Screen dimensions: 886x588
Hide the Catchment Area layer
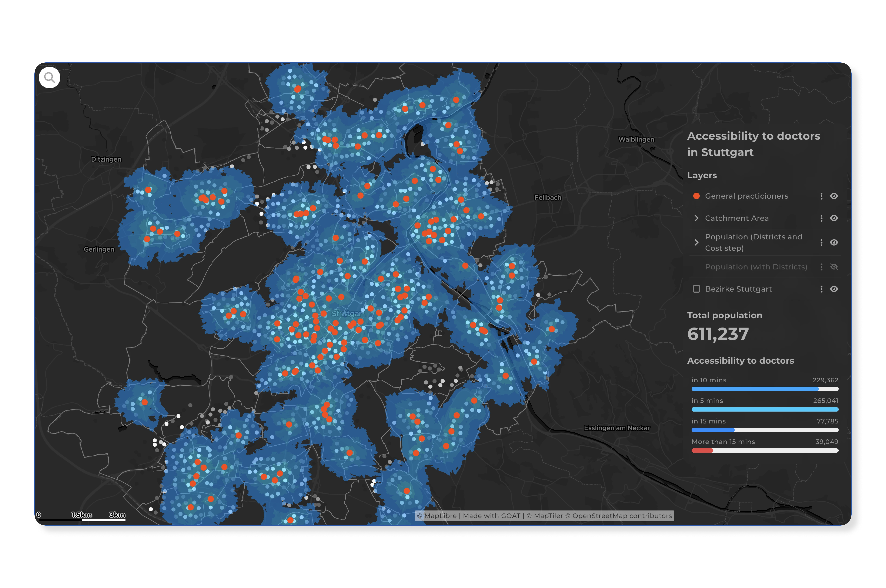click(834, 218)
